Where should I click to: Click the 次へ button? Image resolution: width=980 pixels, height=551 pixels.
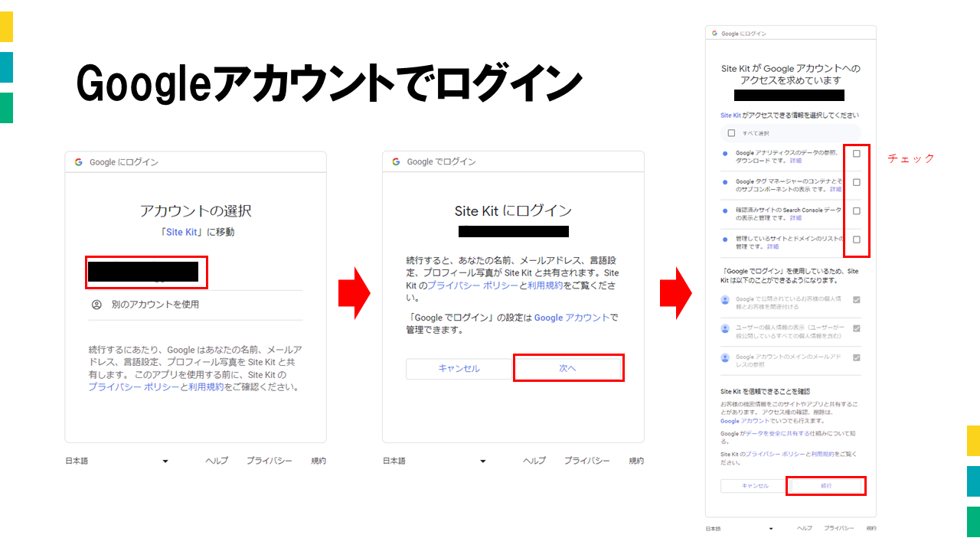tap(567, 368)
